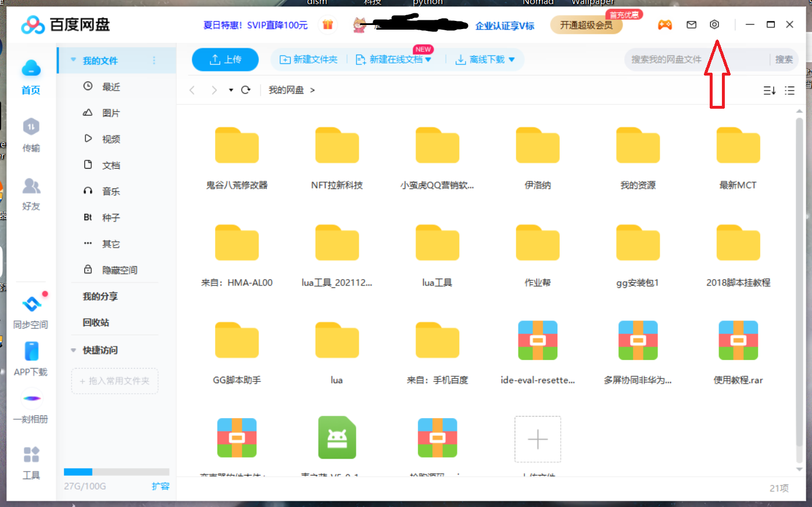This screenshot has height=507, width=812.
Task: Click 扩容 to expand storage
Action: point(160,486)
